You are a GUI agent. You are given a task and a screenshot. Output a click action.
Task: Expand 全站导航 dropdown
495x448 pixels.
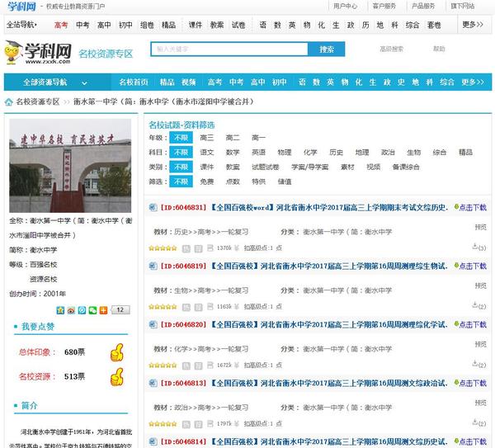[23, 25]
